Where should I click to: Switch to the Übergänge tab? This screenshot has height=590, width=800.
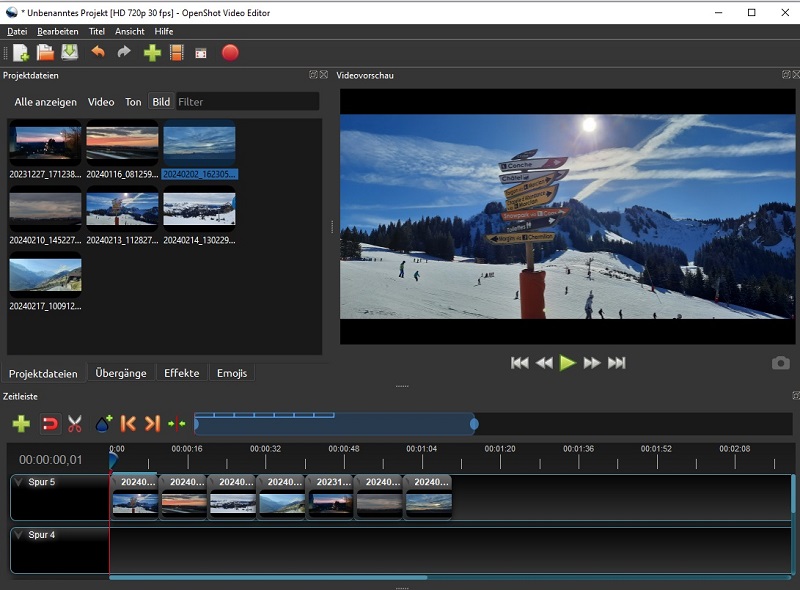click(x=121, y=373)
